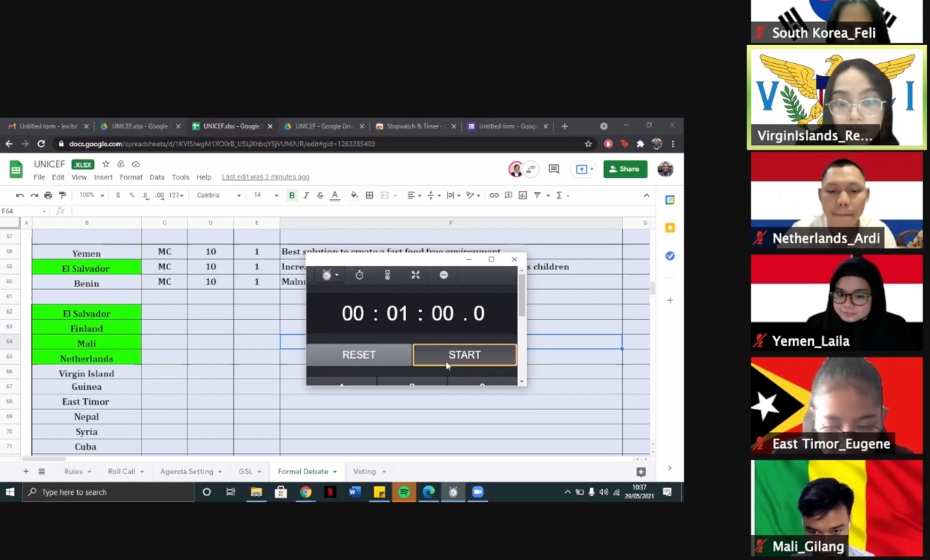The width and height of the screenshot is (930, 560).
Task: Toggle strikethrough formatting in Sheets toolbar
Action: 320,195
